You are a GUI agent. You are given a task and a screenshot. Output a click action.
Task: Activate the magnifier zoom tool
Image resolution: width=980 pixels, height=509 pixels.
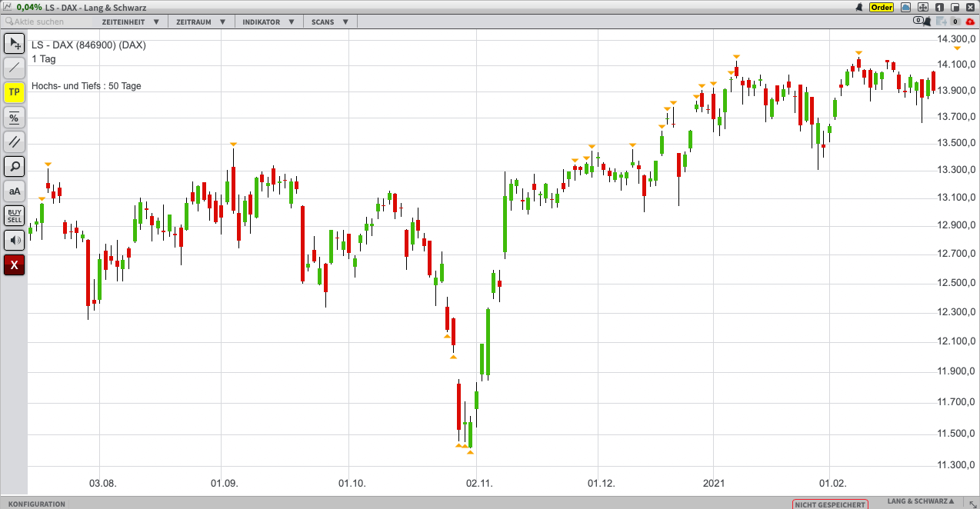15,166
